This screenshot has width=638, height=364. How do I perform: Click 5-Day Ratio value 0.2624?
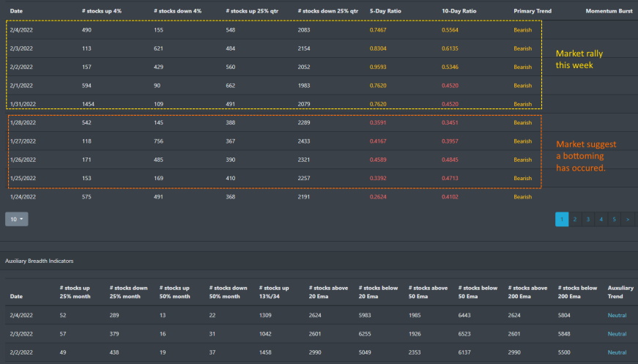coord(378,197)
